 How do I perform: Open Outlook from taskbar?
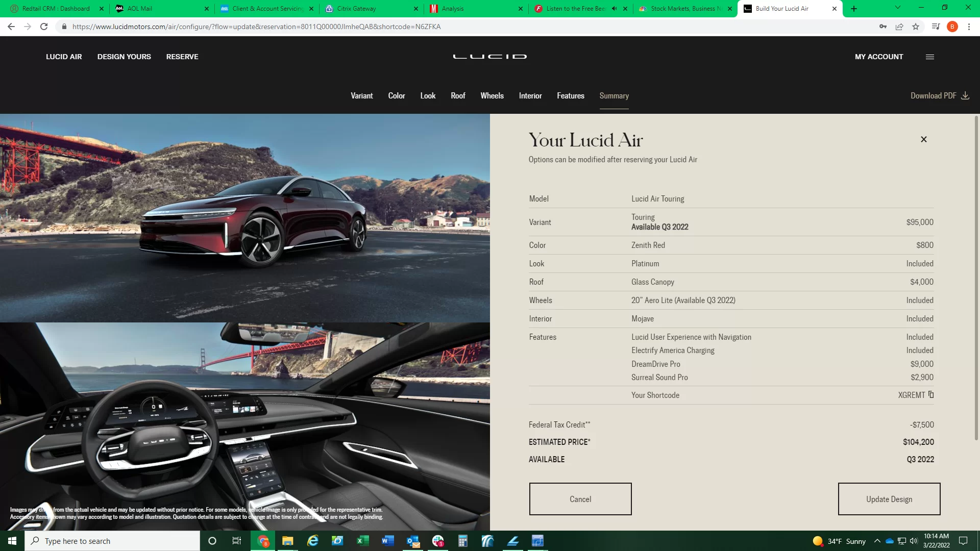click(x=413, y=541)
